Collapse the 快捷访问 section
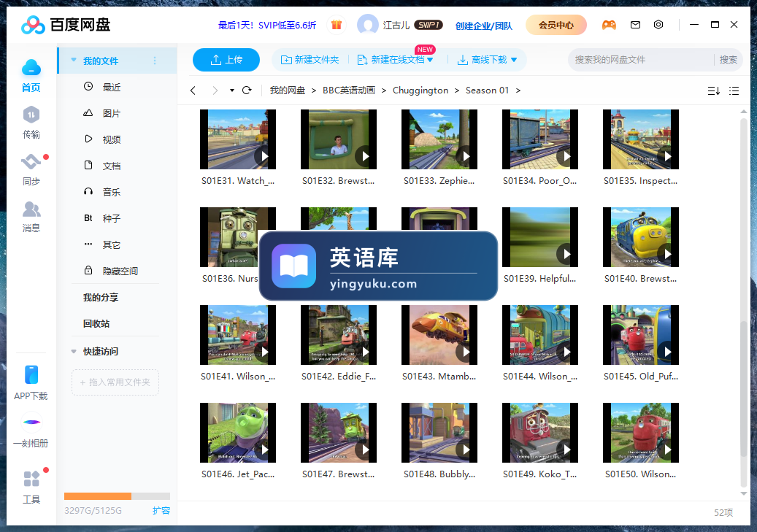Image resolution: width=757 pixels, height=532 pixels. [x=74, y=352]
